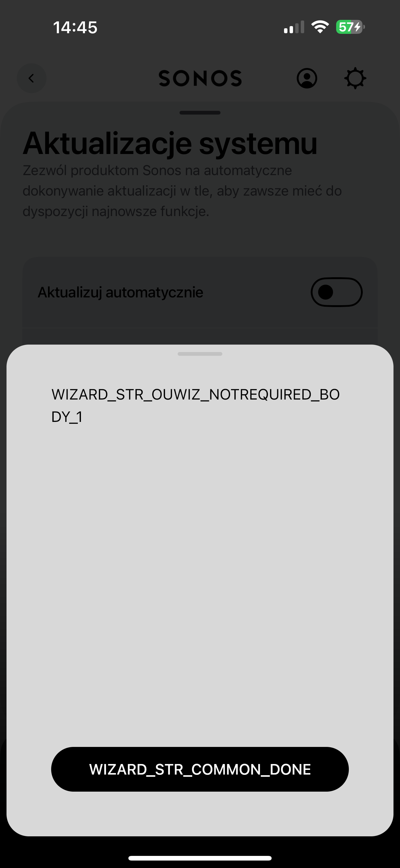Open the settings gear icon

click(355, 78)
